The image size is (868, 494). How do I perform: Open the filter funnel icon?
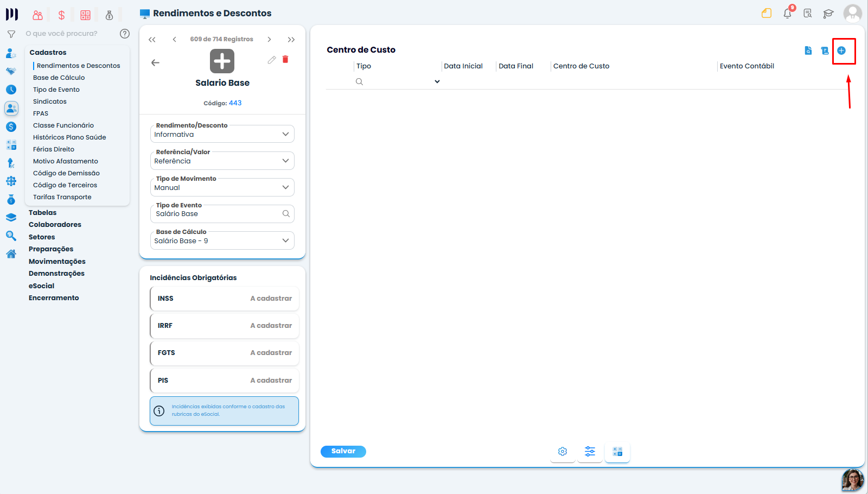(11, 34)
